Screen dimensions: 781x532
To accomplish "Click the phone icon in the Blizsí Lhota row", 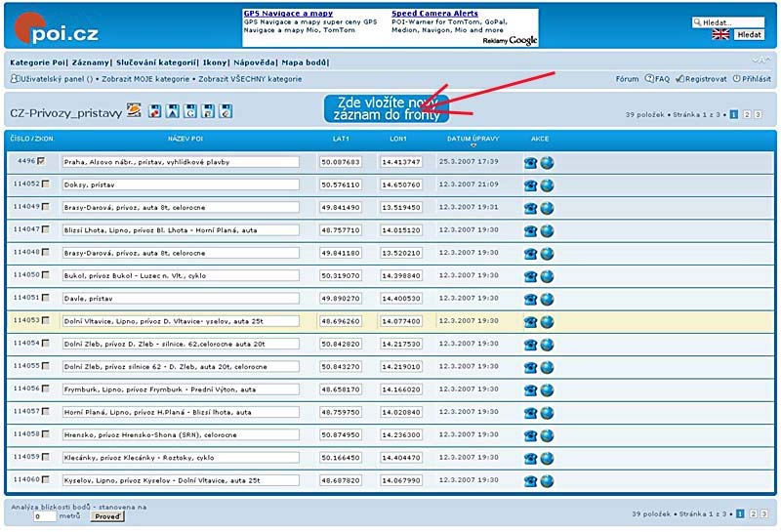I will [530, 231].
